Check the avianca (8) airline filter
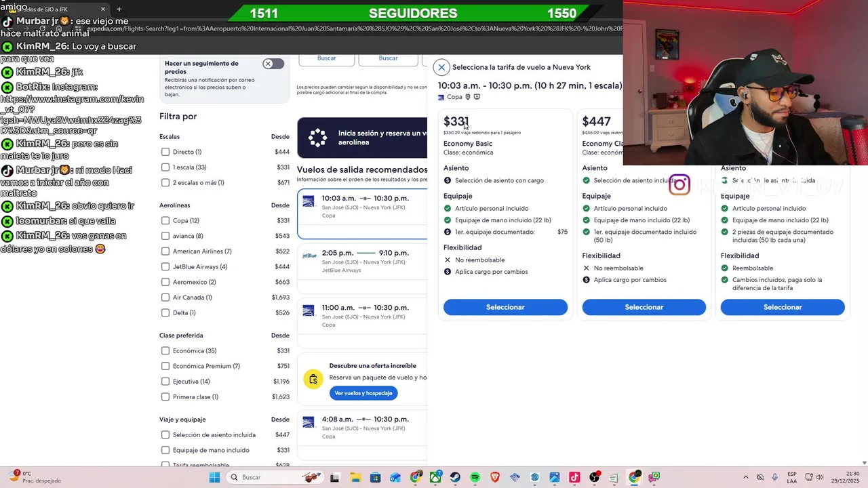868x488 pixels. [x=165, y=236]
